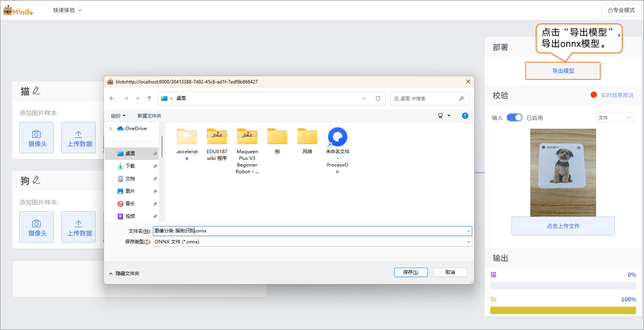644x330 pixels.
Task: Click the yellow 狗 100% result bar
Action: (563, 310)
